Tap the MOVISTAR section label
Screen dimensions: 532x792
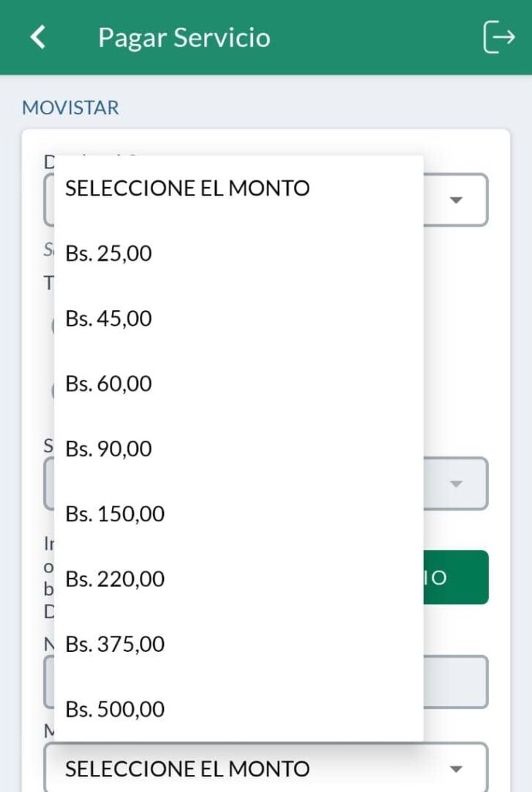(70, 107)
